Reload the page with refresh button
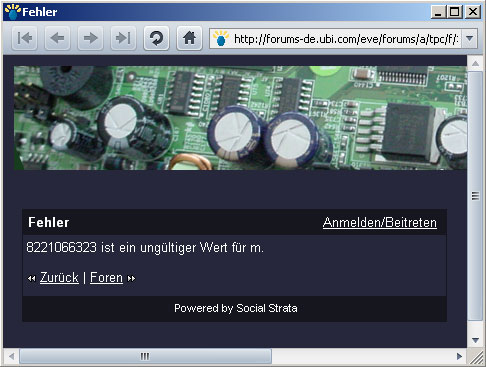The width and height of the screenshot is (486, 367). click(156, 38)
